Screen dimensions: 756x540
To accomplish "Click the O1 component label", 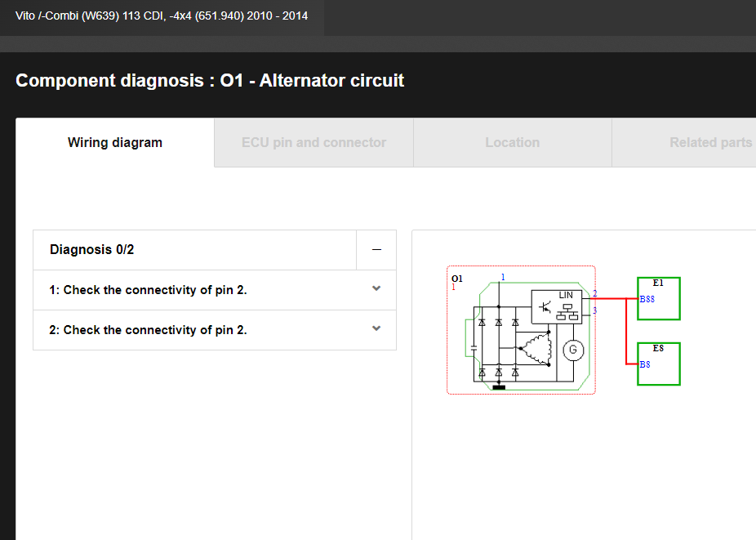I will [x=457, y=279].
